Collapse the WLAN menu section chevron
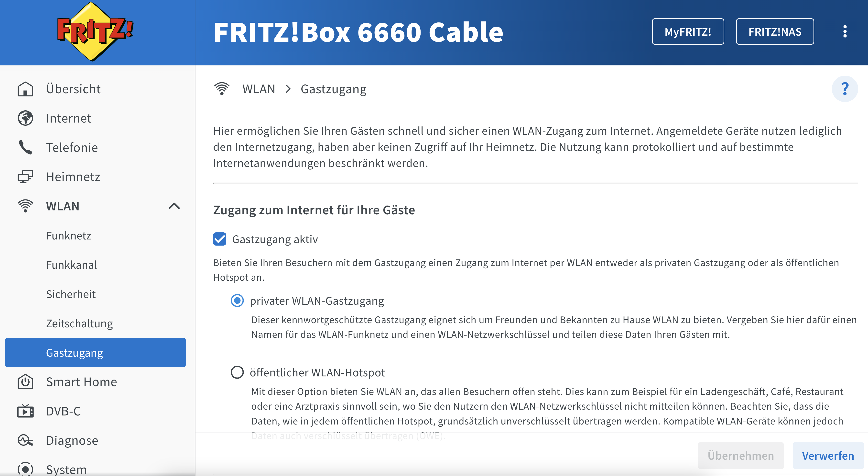Screen dimensions: 868x476 [x=174, y=206]
